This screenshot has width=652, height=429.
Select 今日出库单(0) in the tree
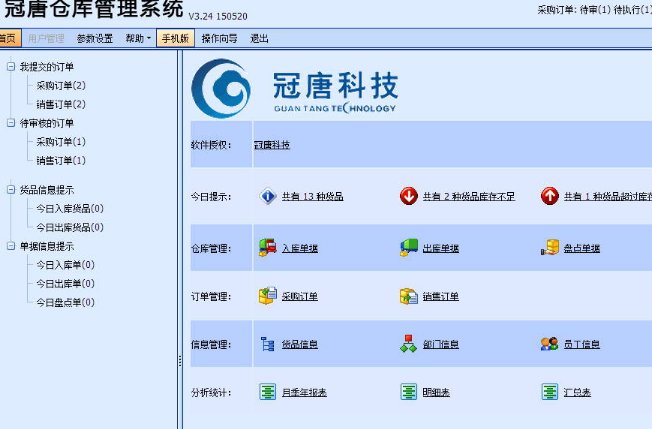65,284
